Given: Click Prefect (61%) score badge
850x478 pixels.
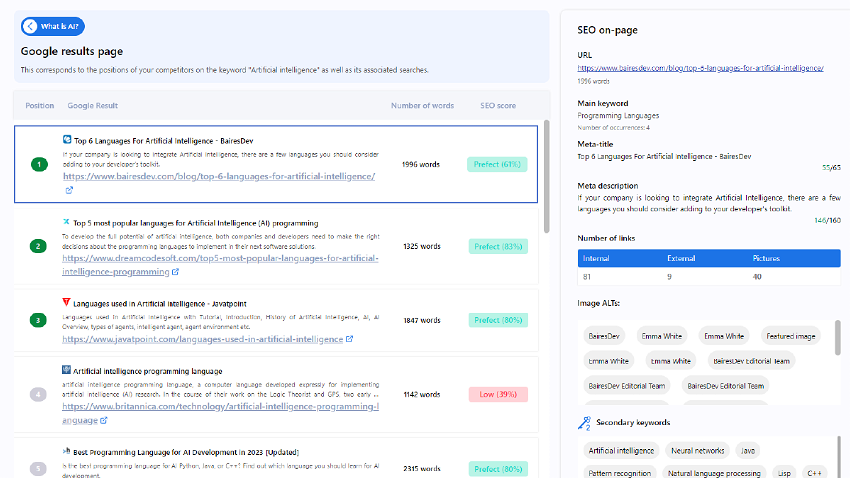Looking at the screenshot, I should click(x=497, y=164).
